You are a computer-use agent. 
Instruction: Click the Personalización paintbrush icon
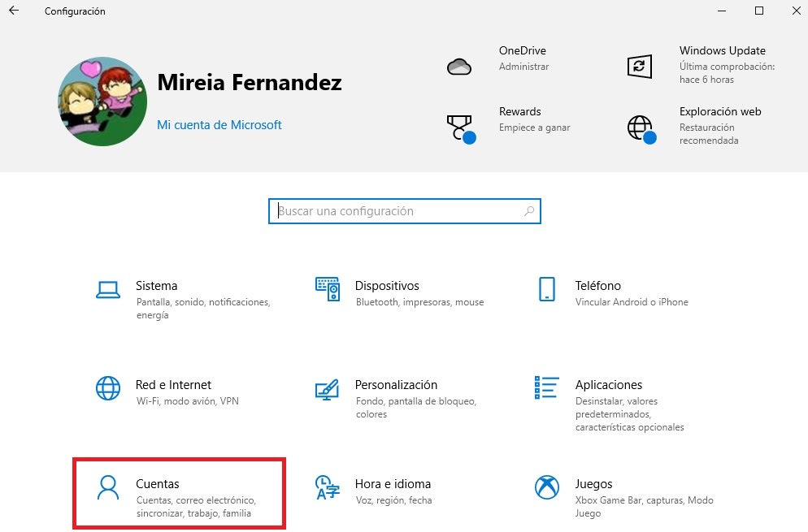point(327,388)
